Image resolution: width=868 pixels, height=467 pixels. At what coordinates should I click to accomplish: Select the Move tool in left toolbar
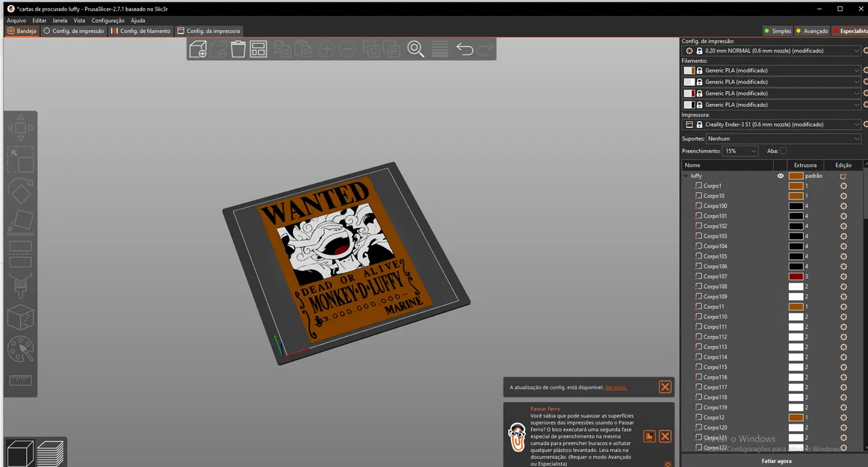coord(20,128)
